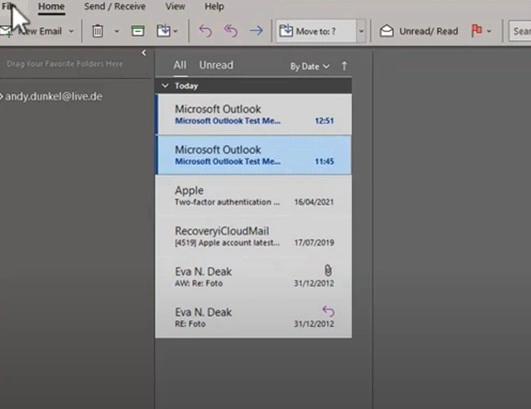This screenshot has width=531, height=409.
Task: Click attachment paperclip on AW: Re: Foto
Action: point(328,271)
